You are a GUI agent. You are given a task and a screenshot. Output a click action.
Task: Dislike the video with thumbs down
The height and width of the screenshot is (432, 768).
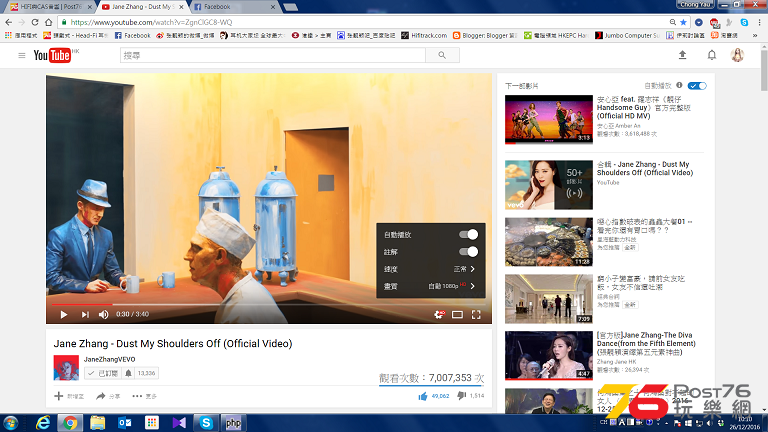coord(461,395)
